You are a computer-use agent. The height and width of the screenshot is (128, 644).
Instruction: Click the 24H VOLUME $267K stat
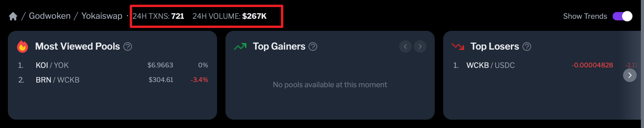point(229,16)
